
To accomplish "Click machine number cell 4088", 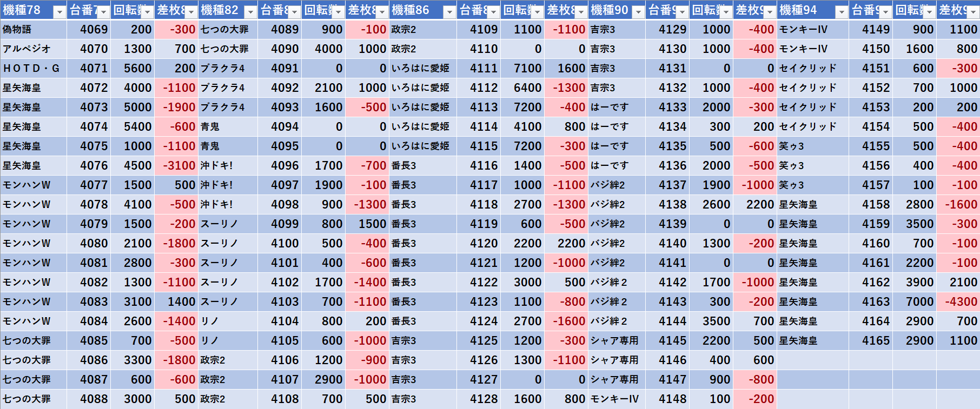I will click(x=89, y=399).
